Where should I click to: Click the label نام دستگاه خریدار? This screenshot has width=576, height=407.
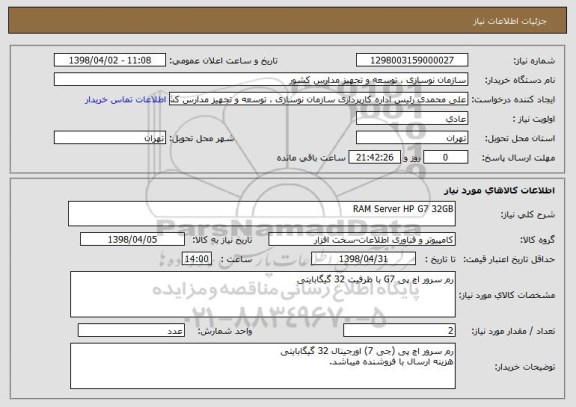[x=520, y=80]
